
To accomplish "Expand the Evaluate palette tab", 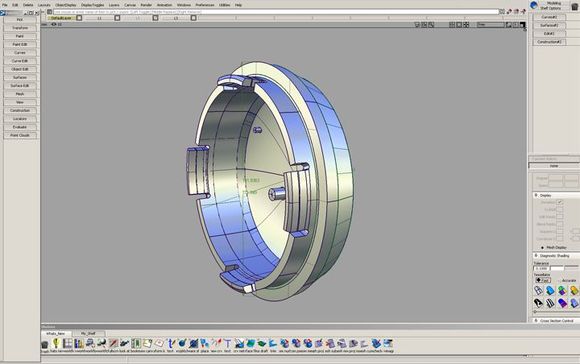I will (20, 127).
